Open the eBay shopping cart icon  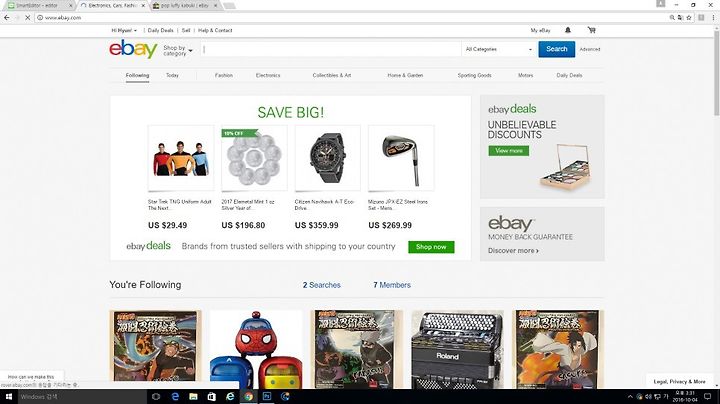[591, 30]
